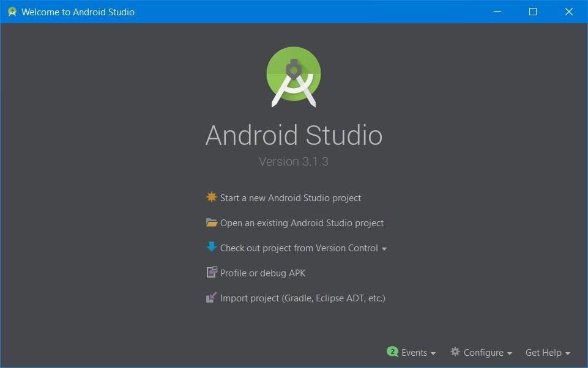Choose Import project (Gradle, Eclipse ADT, etc.)
The image size is (588, 368).
303,298
